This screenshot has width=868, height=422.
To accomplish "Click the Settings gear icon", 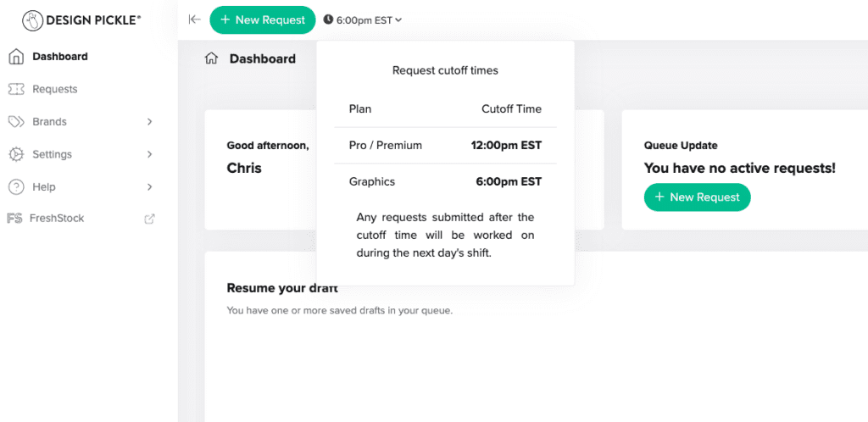I will [x=15, y=154].
